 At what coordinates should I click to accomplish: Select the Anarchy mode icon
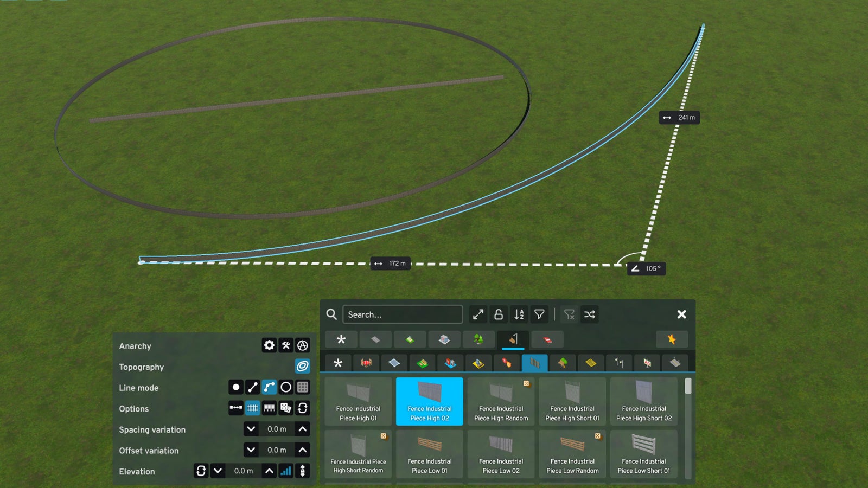point(303,345)
